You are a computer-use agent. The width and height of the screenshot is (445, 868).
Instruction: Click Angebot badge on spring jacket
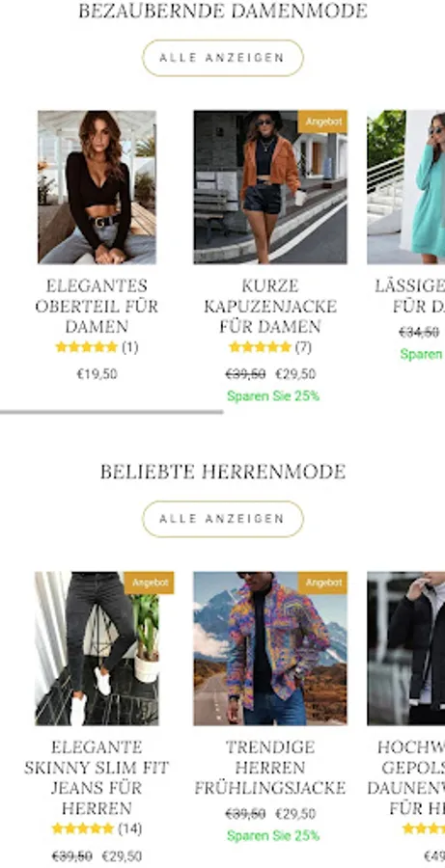pos(322,583)
